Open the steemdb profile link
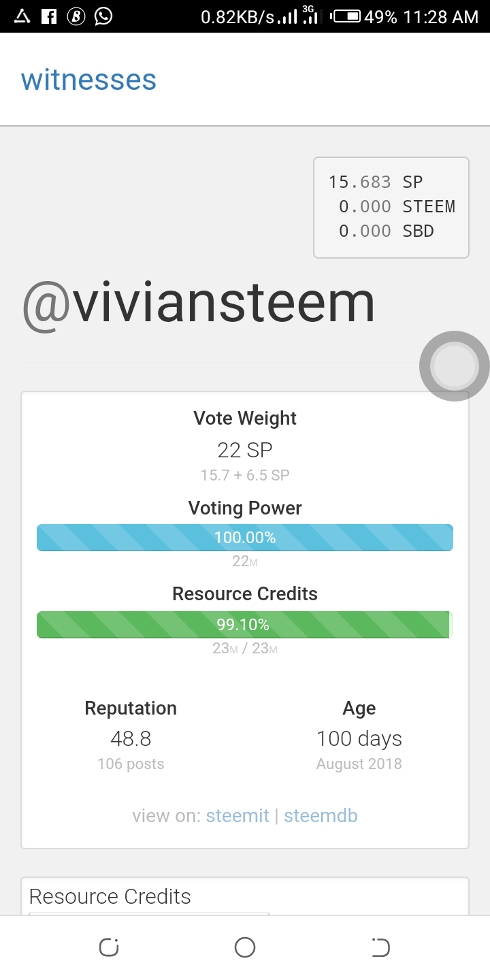 [321, 815]
